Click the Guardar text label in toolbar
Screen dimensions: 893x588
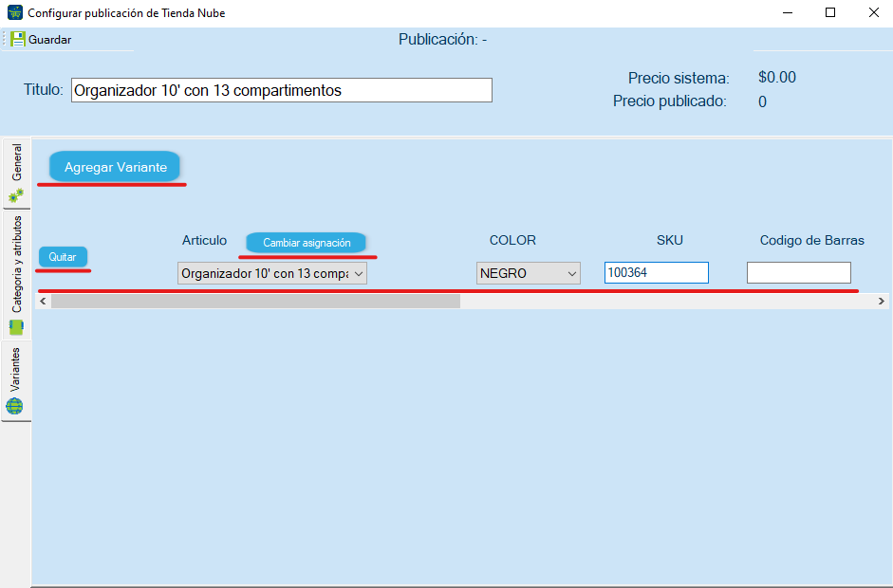click(x=50, y=40)
